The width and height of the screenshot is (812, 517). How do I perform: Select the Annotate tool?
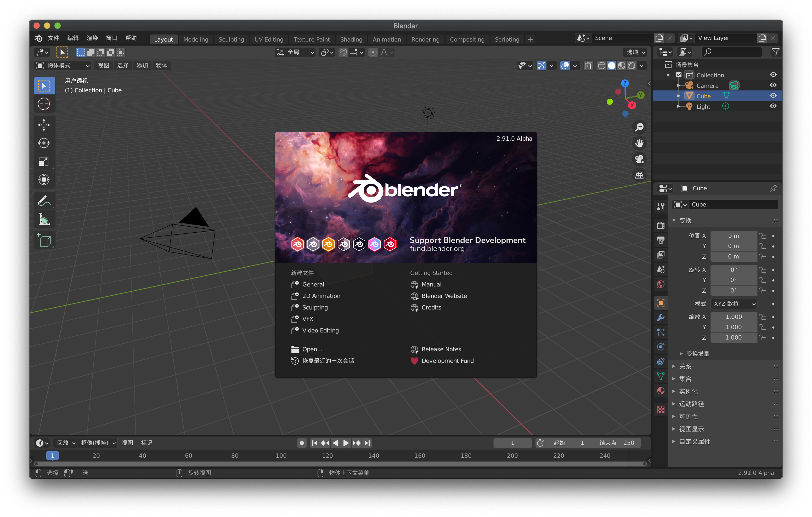pos(44,201)
